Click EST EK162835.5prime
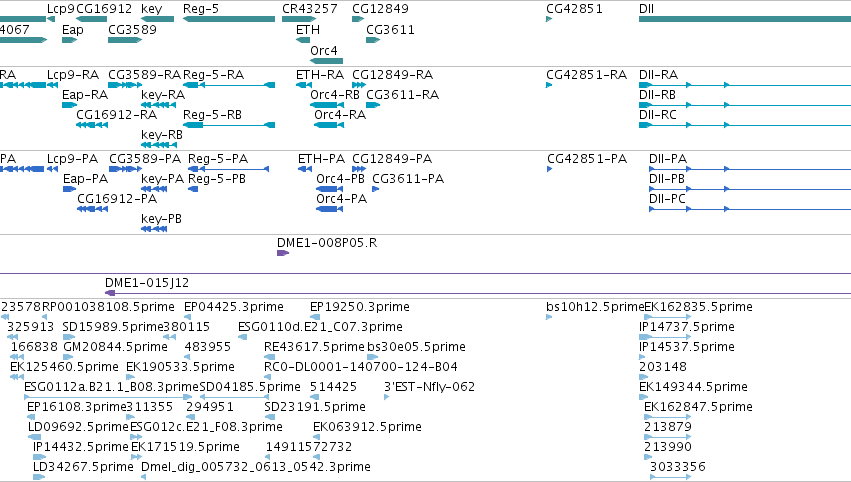851x482 pixels. click(698, 307)
